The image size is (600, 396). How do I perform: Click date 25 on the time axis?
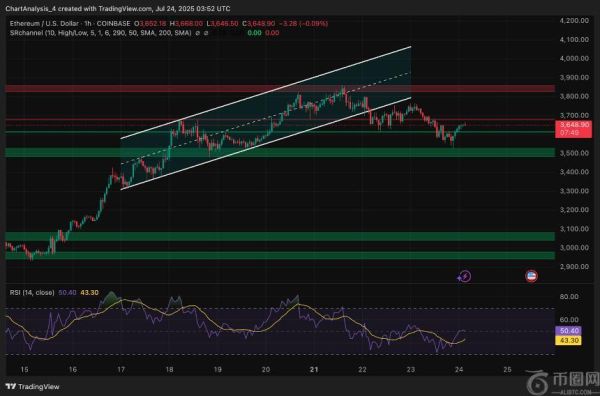pos(507,370)
